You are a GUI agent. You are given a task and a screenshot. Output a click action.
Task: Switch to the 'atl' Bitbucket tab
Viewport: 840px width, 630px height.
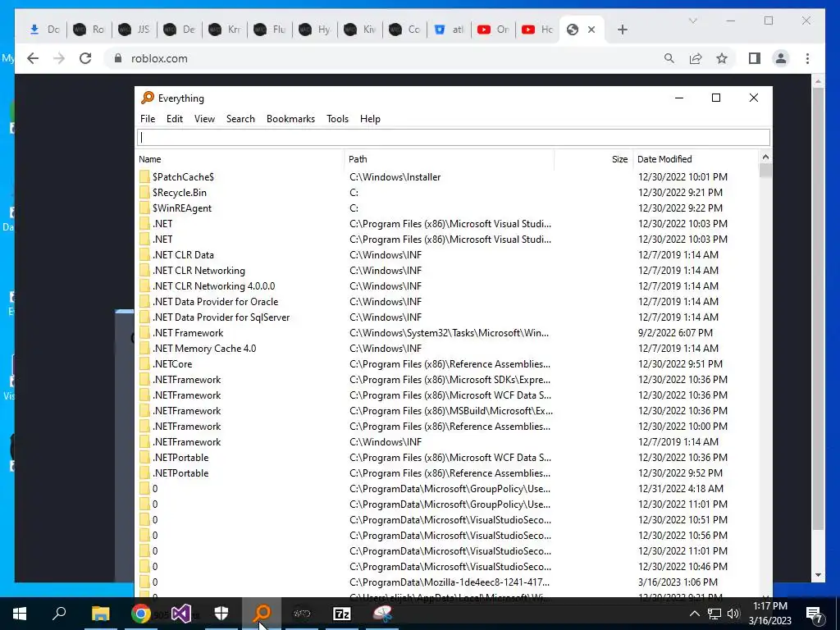pyautogui.click(x=450, y=30)
